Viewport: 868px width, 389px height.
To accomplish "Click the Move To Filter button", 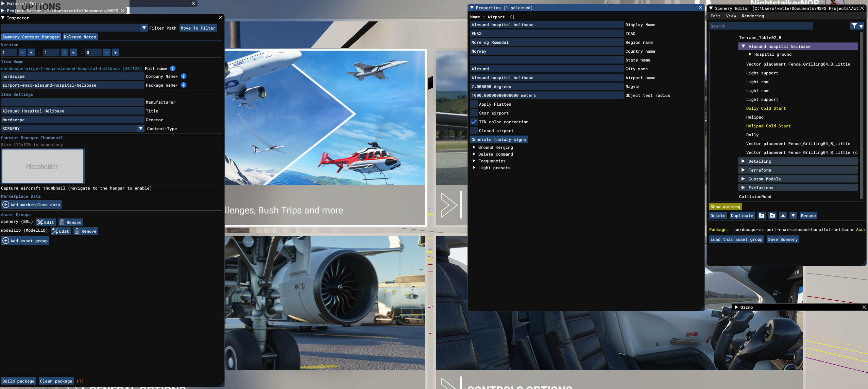I will 198,28.
